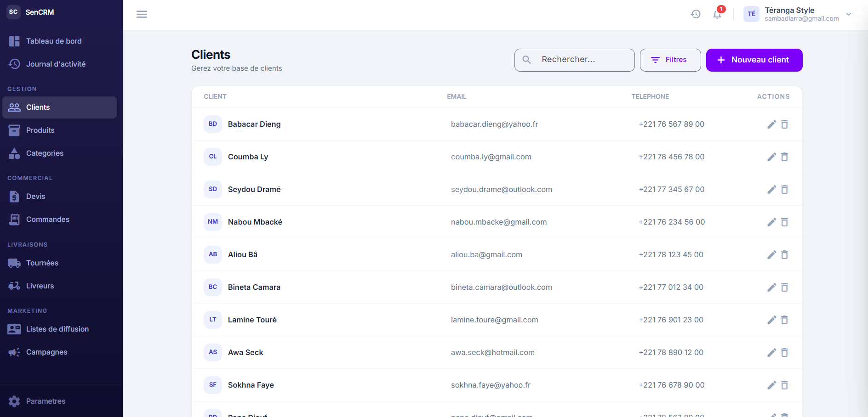The image size is (868, 417).
Task: Click email awa.seck@hotmail.com
Action: pyautogui.click(x=493, y=353)
